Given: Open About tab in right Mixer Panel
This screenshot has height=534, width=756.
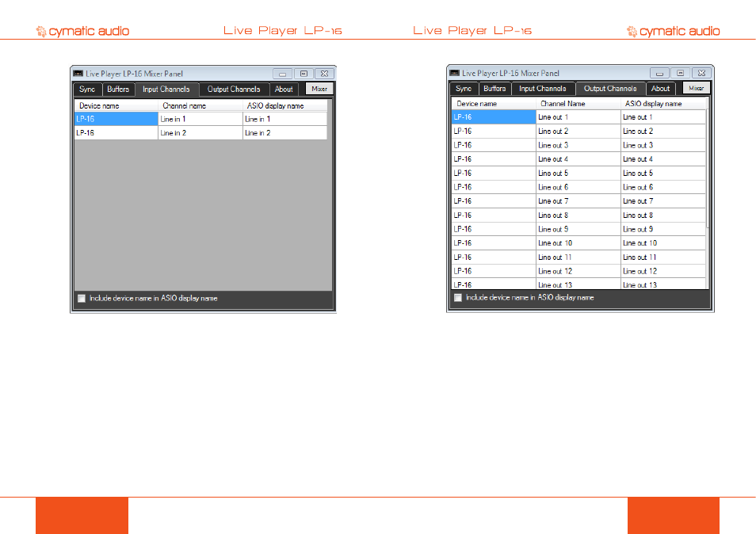Looking at the screenshot, I should pos(661,90).
